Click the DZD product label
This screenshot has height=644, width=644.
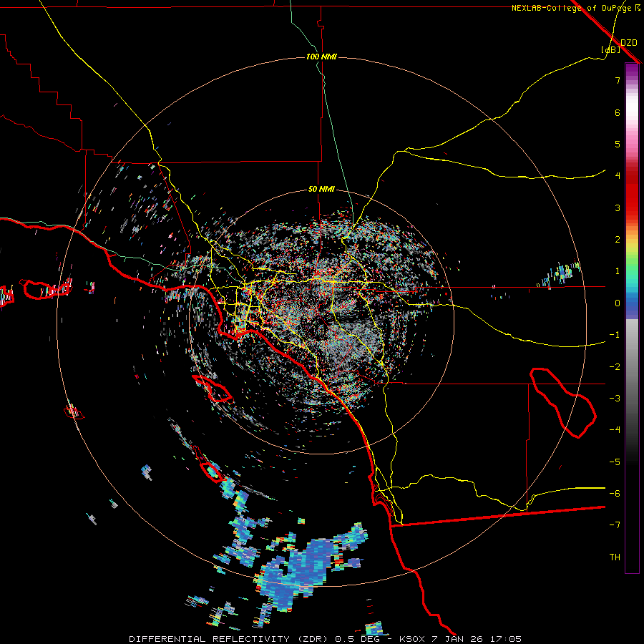pyautogui.click(x=629, y=43)
